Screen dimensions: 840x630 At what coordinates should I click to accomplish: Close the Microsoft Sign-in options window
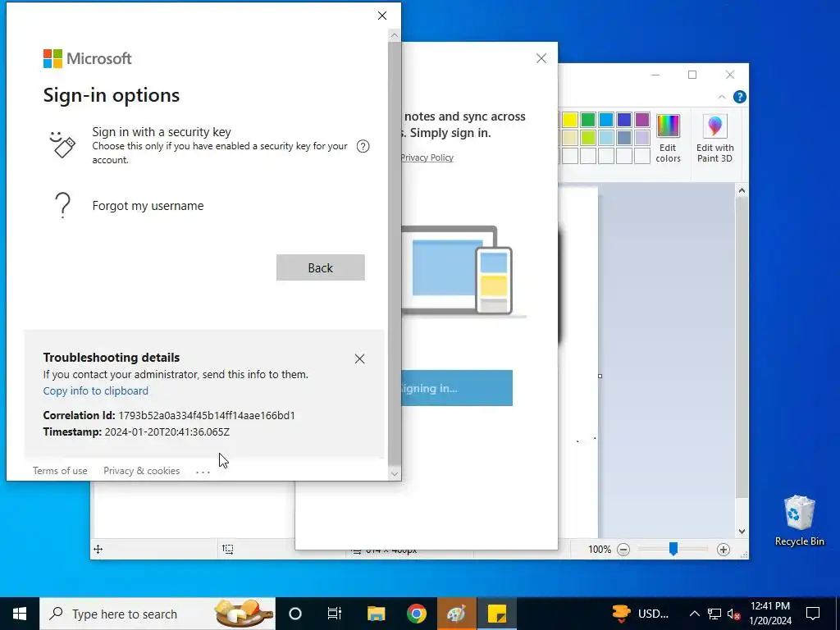(x=382, y=16)
